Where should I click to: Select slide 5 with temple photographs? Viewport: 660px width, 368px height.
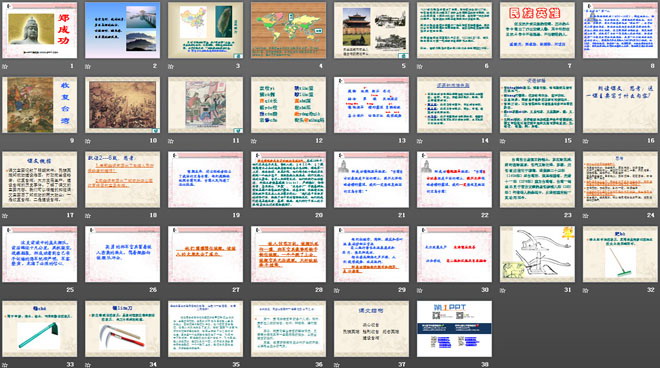[x=371, y=30]
